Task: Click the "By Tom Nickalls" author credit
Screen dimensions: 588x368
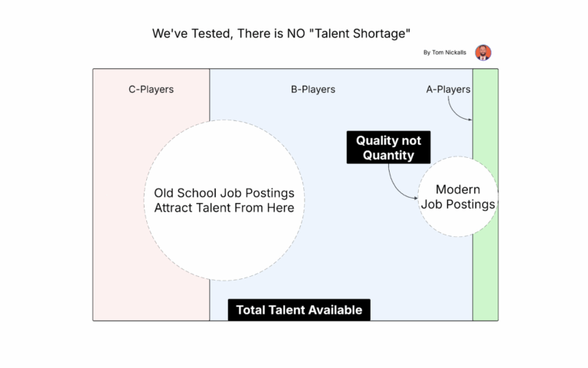Action: [444, 53]
